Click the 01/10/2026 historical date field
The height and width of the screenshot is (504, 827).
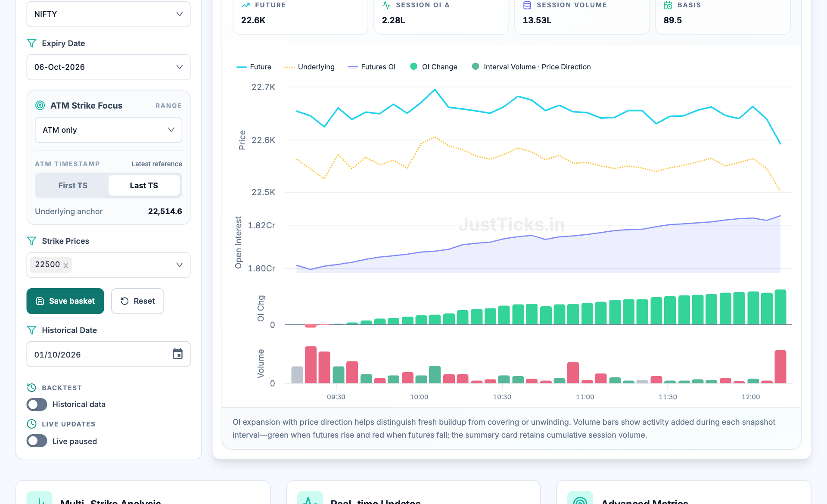click(108, 355)
